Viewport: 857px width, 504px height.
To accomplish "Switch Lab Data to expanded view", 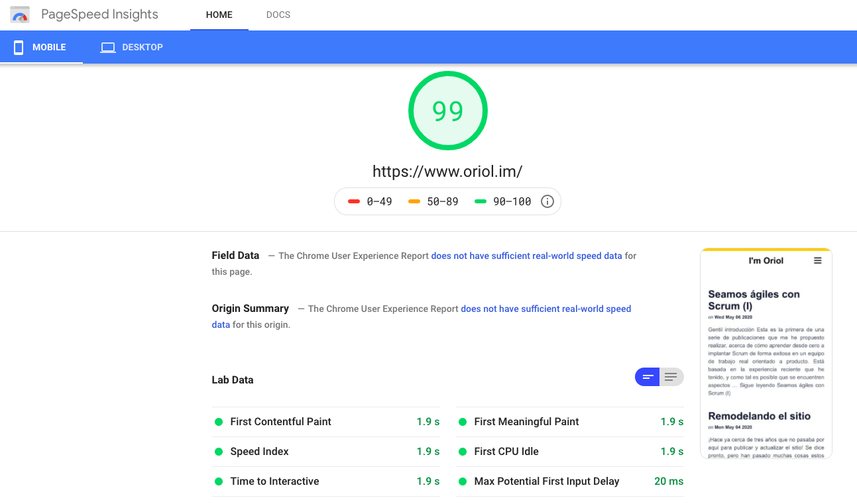I will coord(671,377).
